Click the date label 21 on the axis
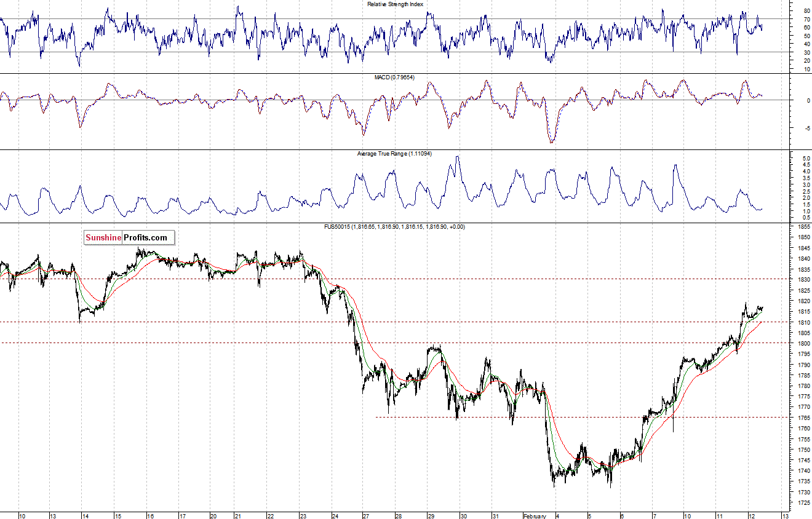The height and width of the screenshot is (519, 812). tap(238, 515)
